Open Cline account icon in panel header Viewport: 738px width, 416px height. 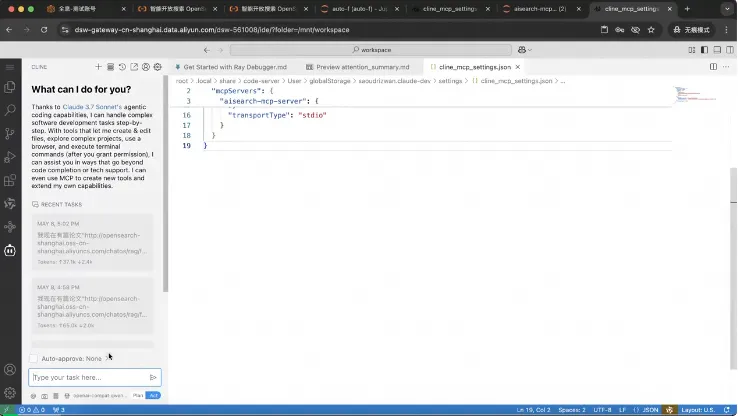point(146,67)
